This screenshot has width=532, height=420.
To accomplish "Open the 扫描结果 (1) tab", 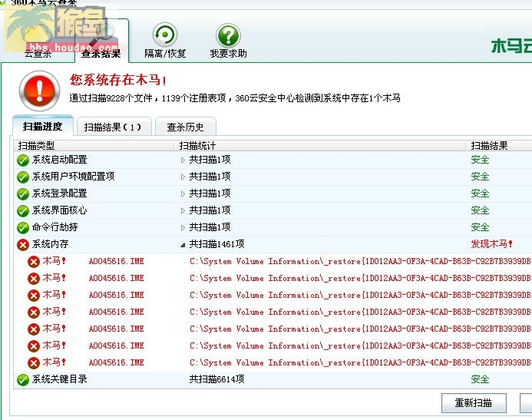I will pos(114,127).
